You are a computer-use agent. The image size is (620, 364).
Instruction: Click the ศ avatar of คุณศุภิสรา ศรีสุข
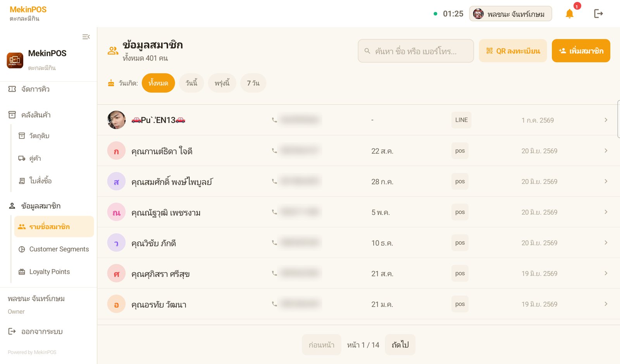click(116, 274)
